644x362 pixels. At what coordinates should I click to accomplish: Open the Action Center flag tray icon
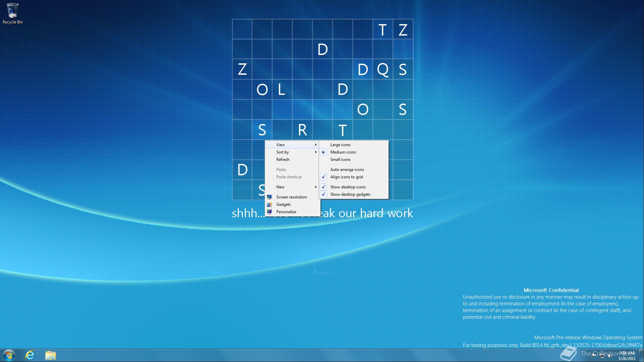click(594, 356)
